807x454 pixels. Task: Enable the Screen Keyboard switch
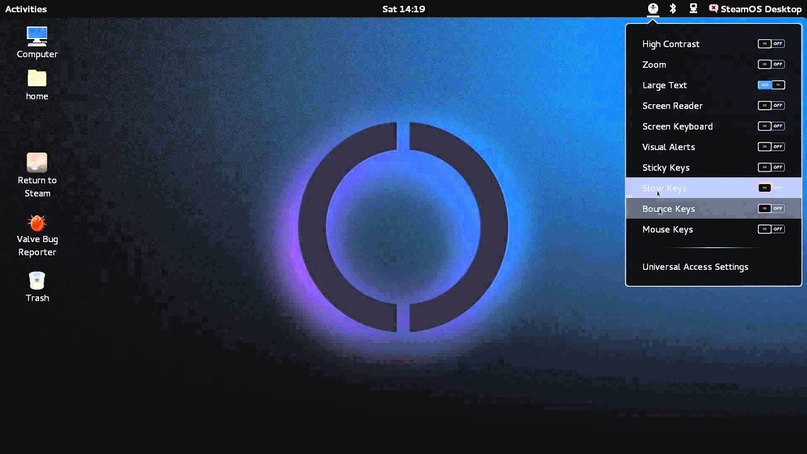pos(771,126)
